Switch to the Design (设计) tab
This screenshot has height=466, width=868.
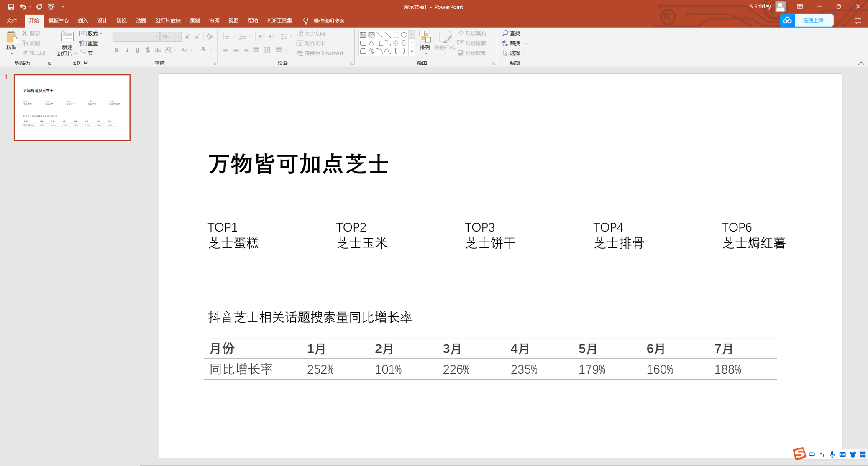(102, 20)
